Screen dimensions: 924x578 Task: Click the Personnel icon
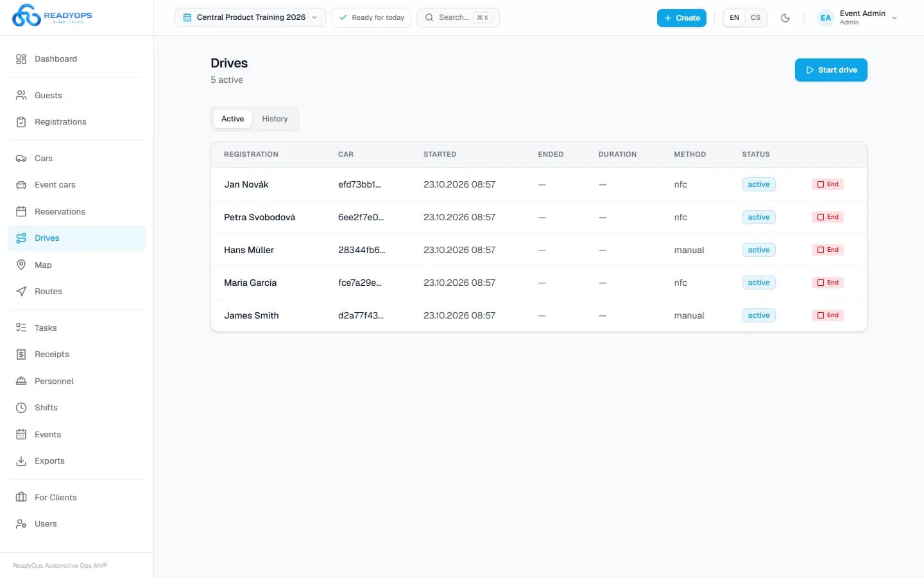(x=21, y=381)
